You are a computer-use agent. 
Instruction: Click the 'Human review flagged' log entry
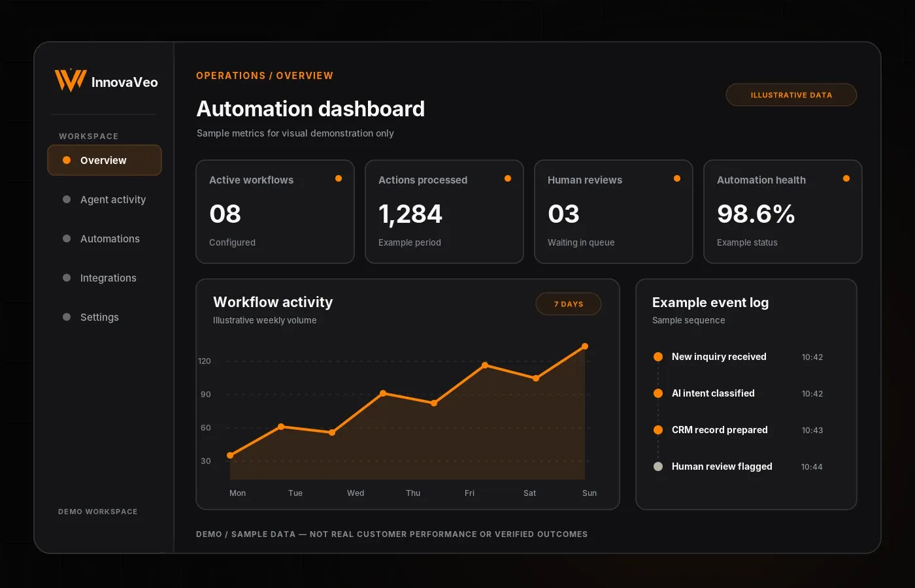pos(722,466)
